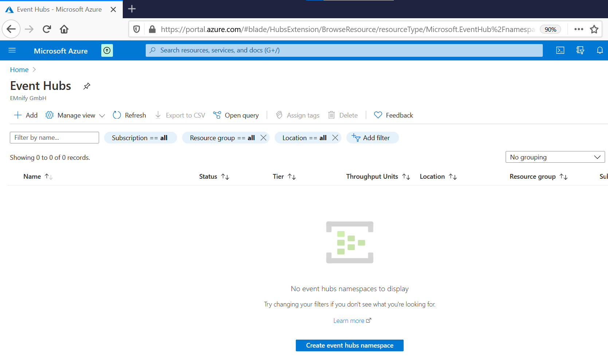Navigate to Home via the breadcrumb
The image size is (608, 364).
coord(19,70)
